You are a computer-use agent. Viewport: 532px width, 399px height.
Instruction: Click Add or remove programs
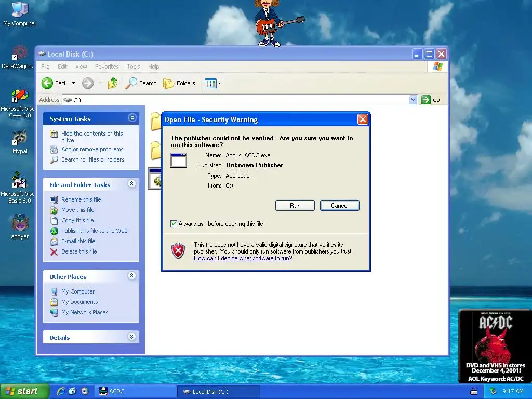point(92,149)
